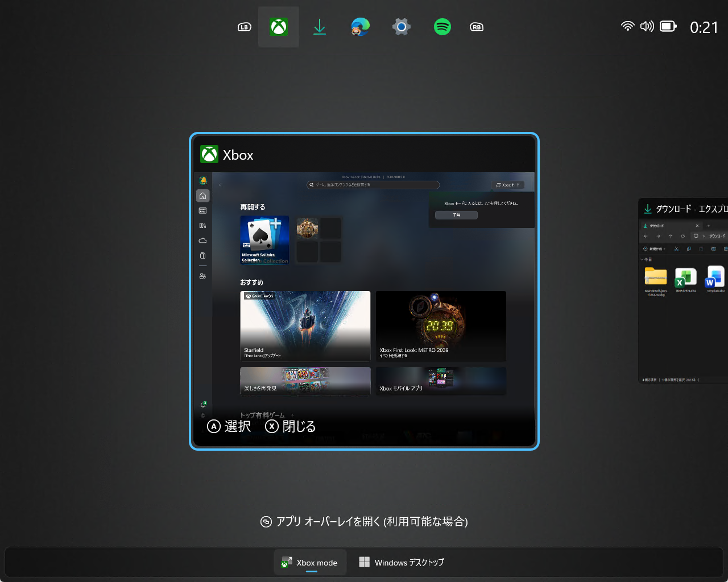
Task: Click the 新規作成 dropdown in Explorer window
Action: coord(654,248)
